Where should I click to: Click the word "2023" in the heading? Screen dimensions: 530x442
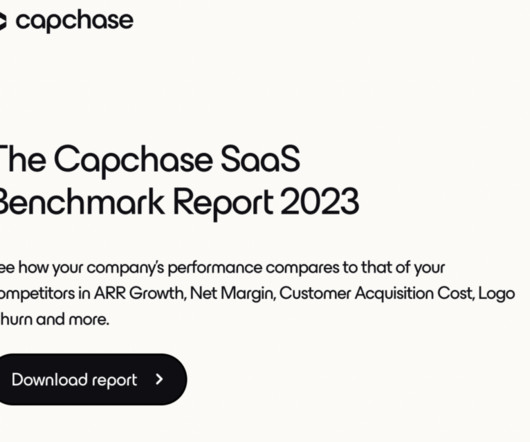pyautogui.click(x=320, y=202)
